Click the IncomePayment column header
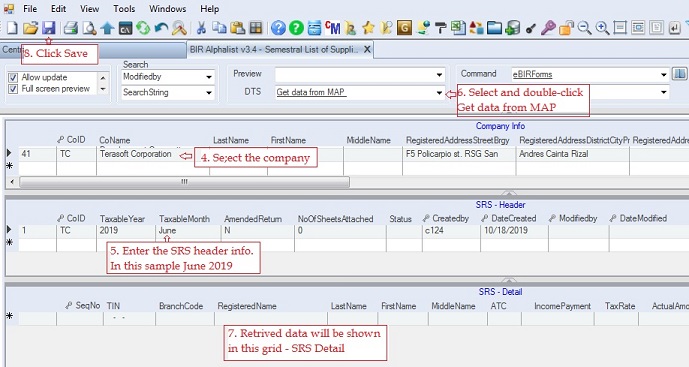The width and height of the screenshot is (689, 367). (562, 306)
